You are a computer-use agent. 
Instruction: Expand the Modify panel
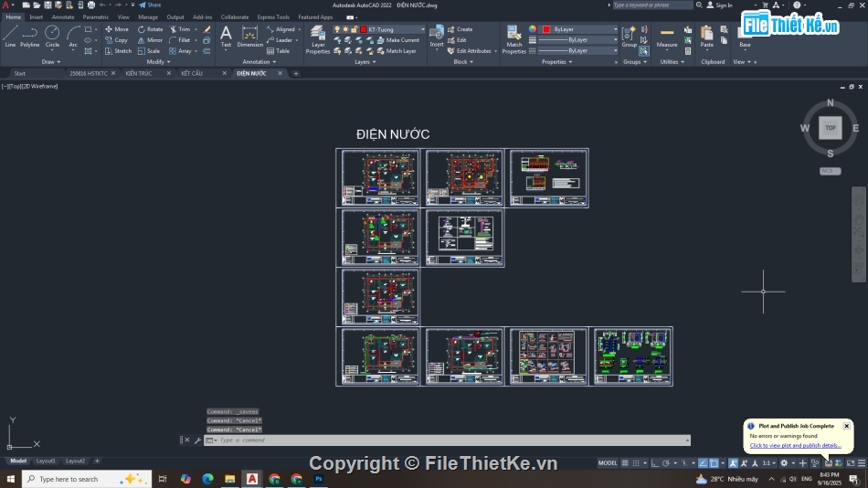click(158, 62)
